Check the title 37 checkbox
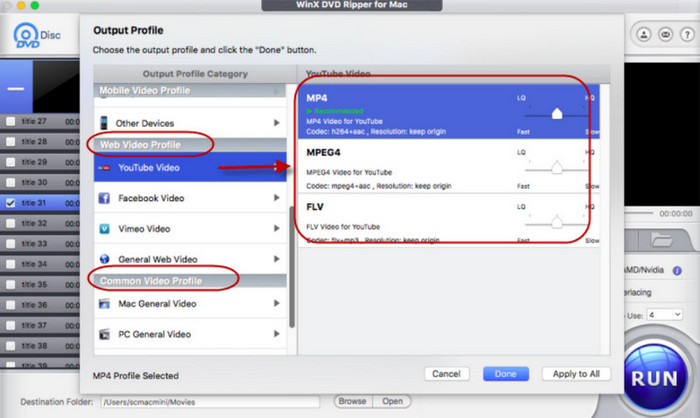 11,325
